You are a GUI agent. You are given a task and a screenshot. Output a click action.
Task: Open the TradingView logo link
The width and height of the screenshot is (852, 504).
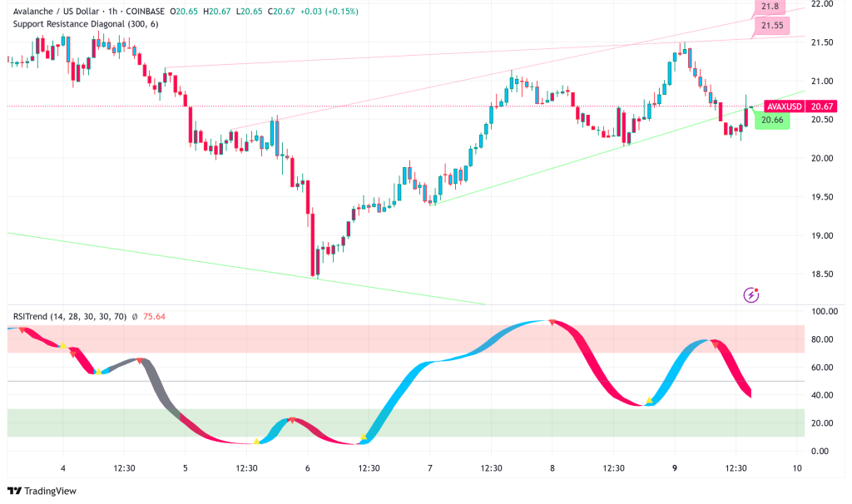coord(42,491)
